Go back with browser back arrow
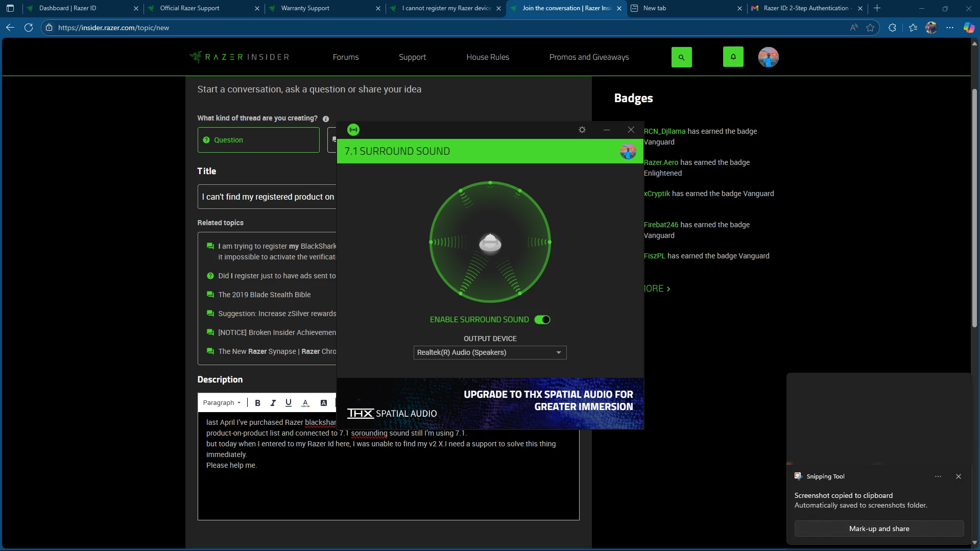This screenshot has width=980, height=551. tap(10, 28)
